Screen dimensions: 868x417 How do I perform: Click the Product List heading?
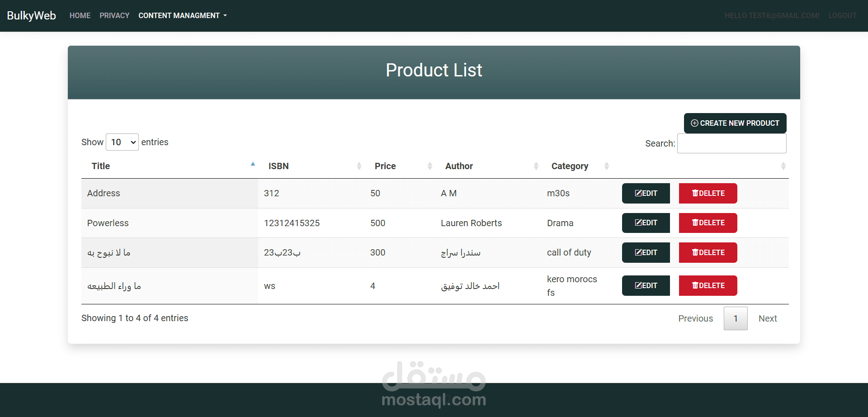tap(434, 70)
